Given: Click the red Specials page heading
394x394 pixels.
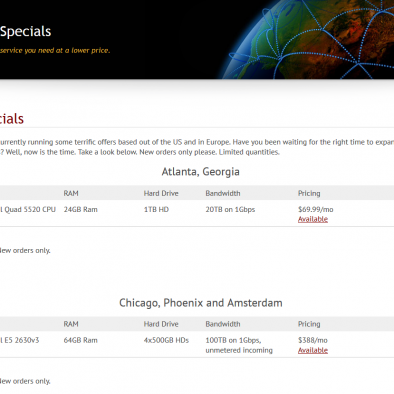Looking at the screenshot, I should 12,119.
